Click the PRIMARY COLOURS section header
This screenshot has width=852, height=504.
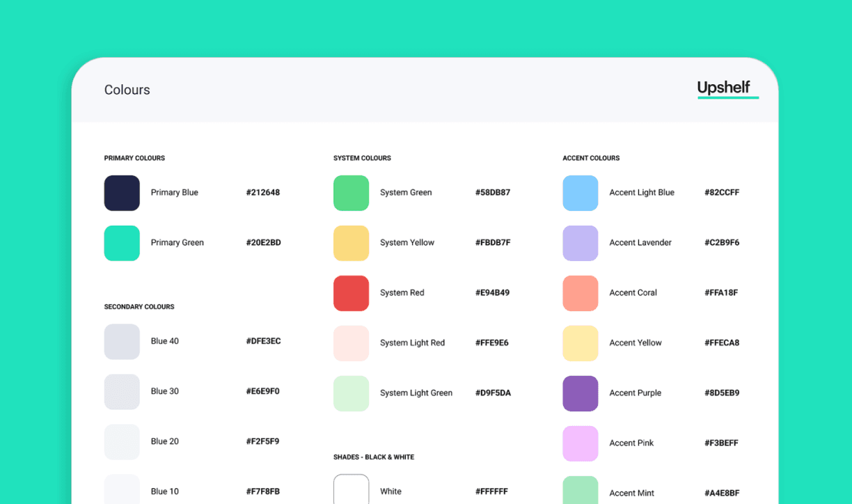click(x=134, y=158)
